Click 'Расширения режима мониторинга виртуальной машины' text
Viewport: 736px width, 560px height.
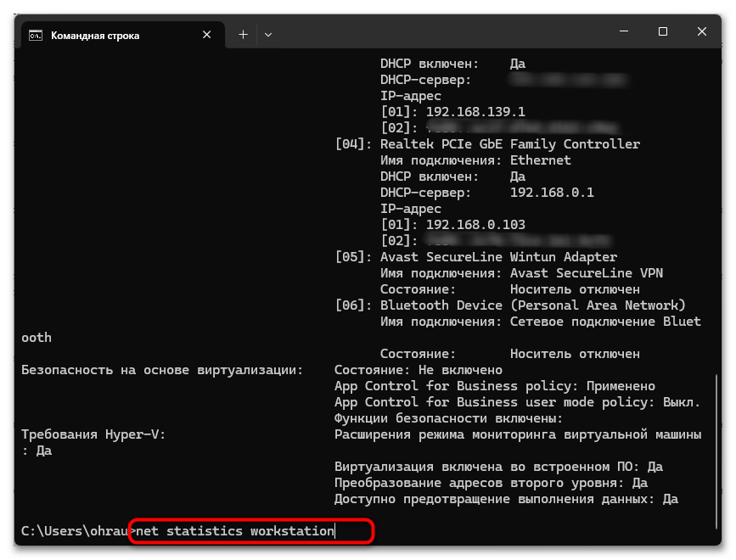click(518, 434)
